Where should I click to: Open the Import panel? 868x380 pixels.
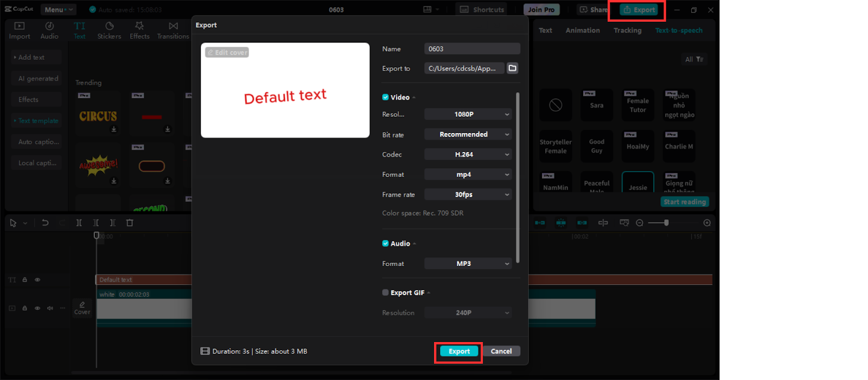[x=20, y=30]
